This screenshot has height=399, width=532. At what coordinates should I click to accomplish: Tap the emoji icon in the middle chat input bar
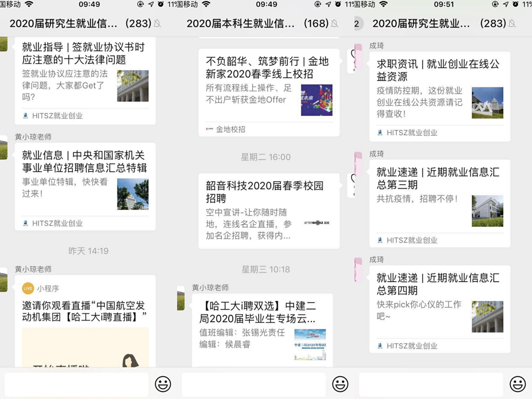point(340,384)
